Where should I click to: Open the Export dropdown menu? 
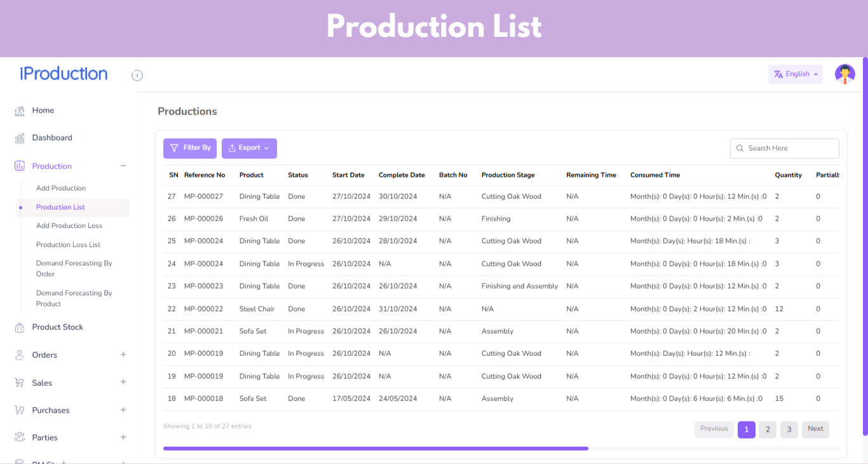point(249,148)
